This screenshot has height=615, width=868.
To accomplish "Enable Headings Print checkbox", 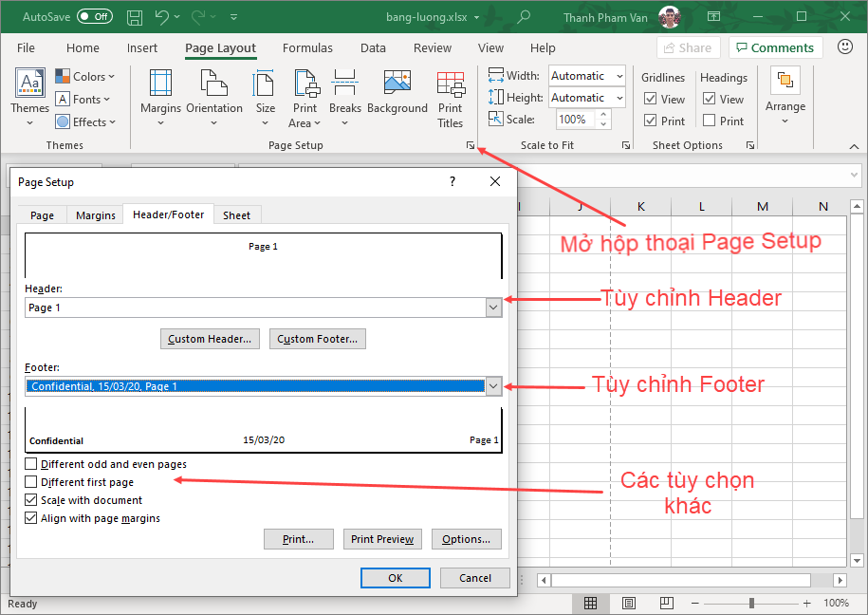I will coord(710,121).
